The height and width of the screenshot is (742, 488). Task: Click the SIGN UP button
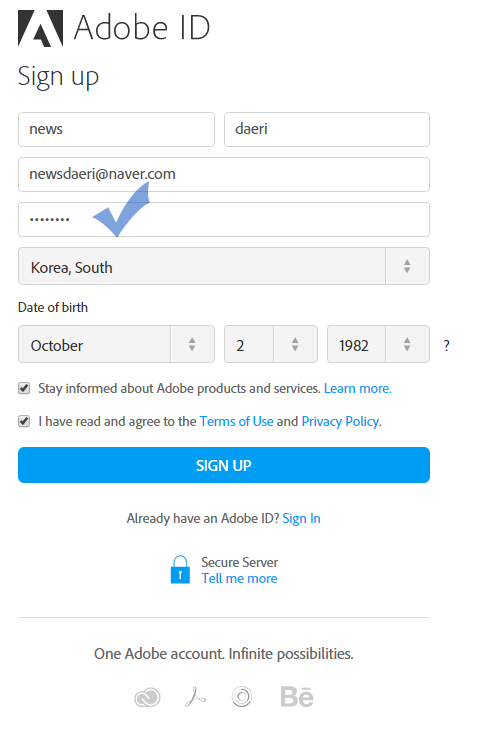224,465
